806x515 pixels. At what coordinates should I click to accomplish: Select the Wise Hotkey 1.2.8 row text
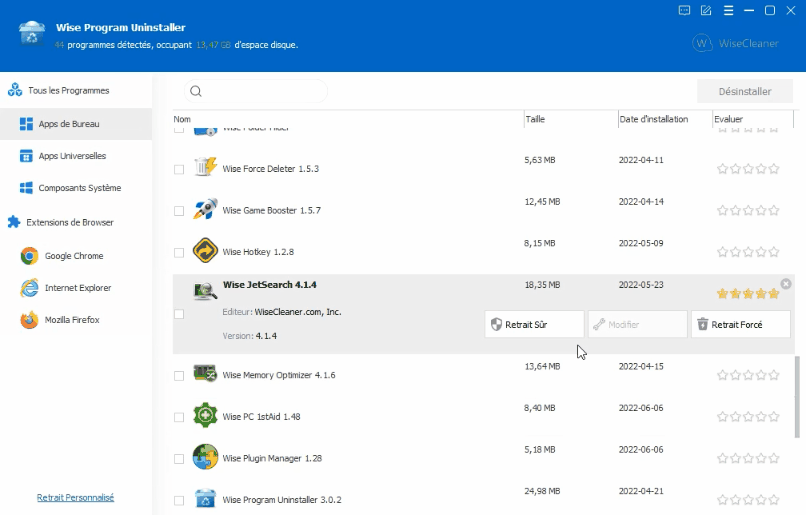(x=258, y=252)
